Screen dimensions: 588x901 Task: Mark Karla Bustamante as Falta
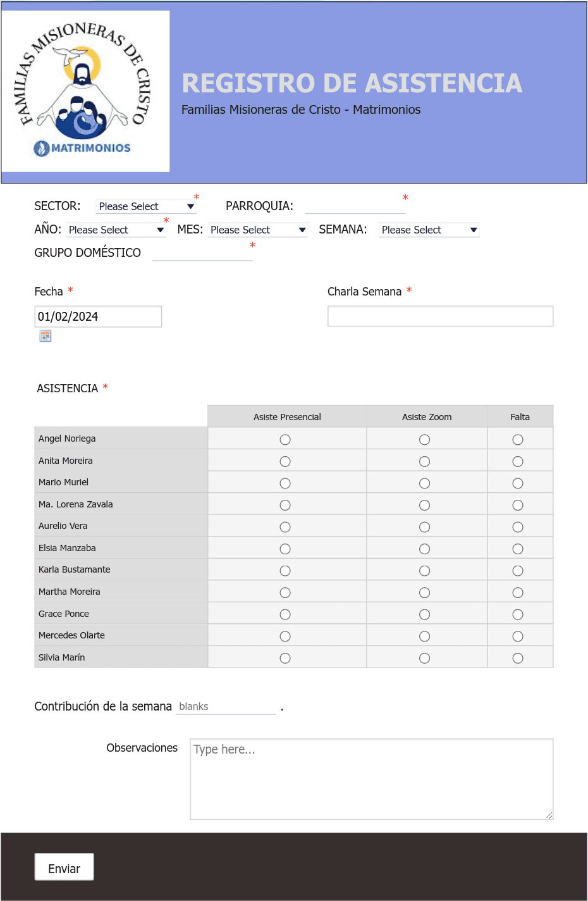click(x=518, y=571)
